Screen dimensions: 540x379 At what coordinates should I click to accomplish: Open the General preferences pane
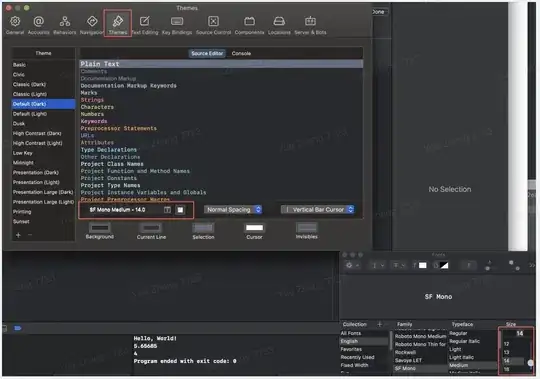pos(15,25)
